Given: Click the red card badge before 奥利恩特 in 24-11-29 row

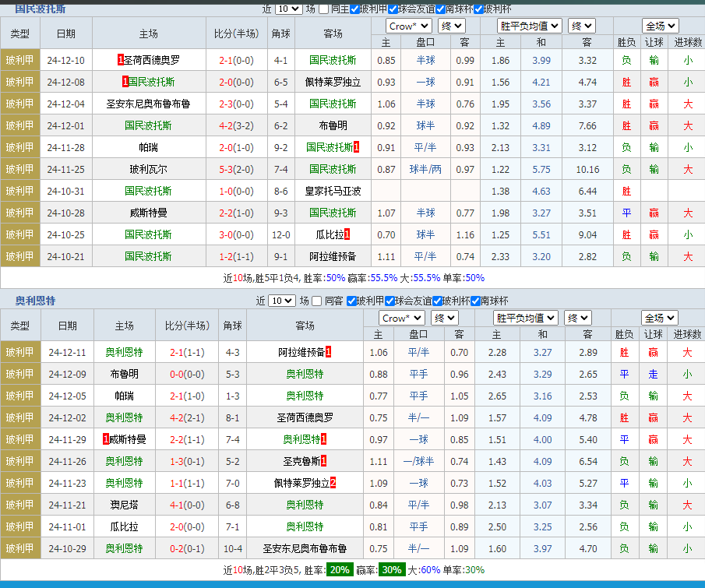Looking at the screenshot, I should click(x=323, y=438).
